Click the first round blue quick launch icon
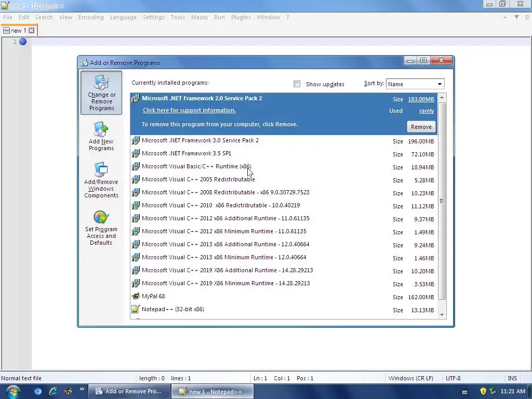Image resolution: width=532 pixels, height=399 pixels. [x=37, y=391]
